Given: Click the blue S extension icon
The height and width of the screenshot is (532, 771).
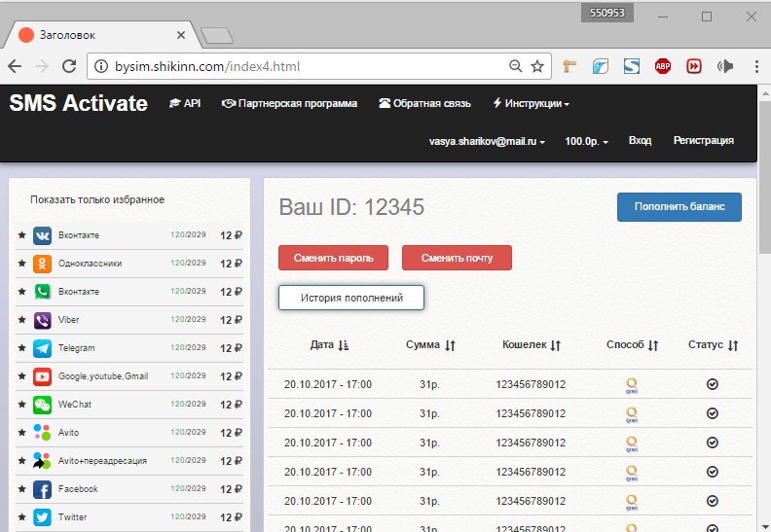Looking at the screenshot, I should coord(632,66).
